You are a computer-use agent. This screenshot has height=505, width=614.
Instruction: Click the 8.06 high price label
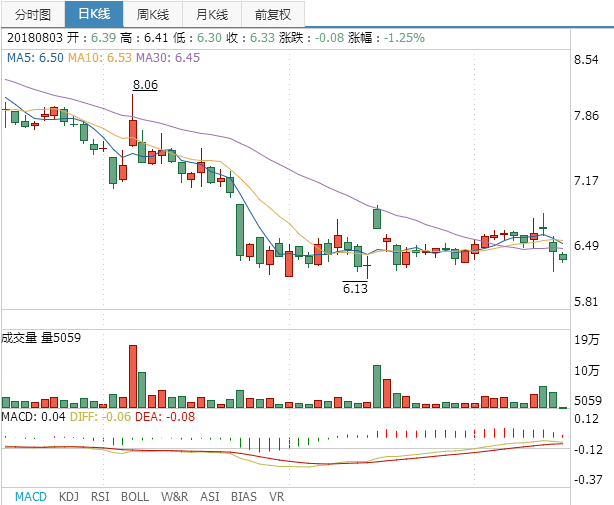145,85
